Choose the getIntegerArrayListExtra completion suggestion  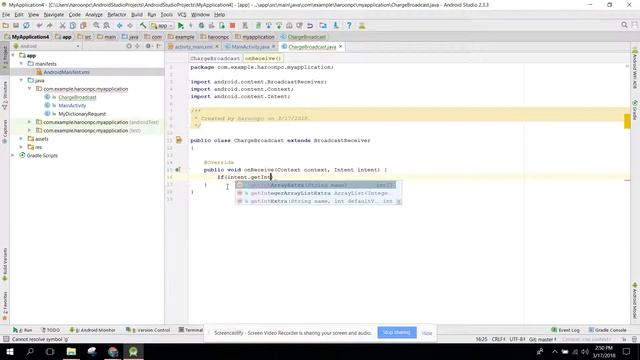[318, 193]
